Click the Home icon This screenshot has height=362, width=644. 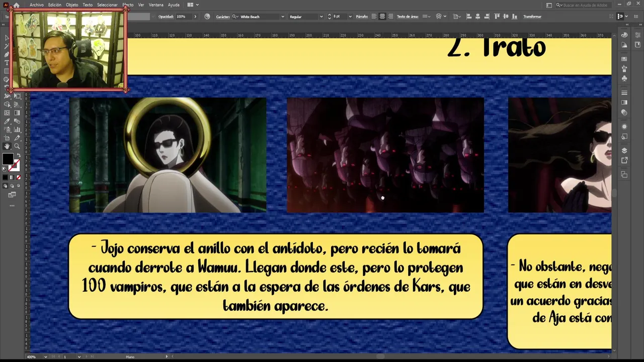(16, 5)
